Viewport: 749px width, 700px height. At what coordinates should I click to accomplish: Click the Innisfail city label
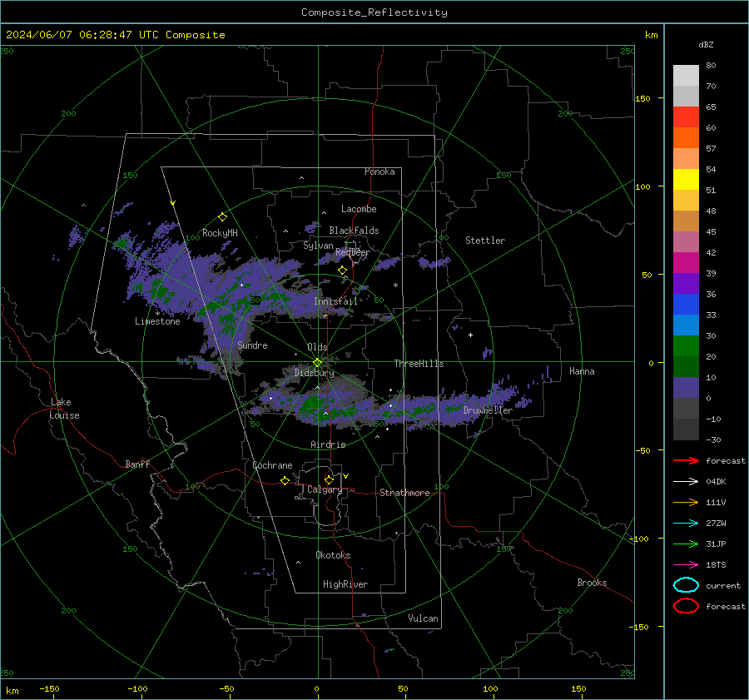click(x=336, y=301)
